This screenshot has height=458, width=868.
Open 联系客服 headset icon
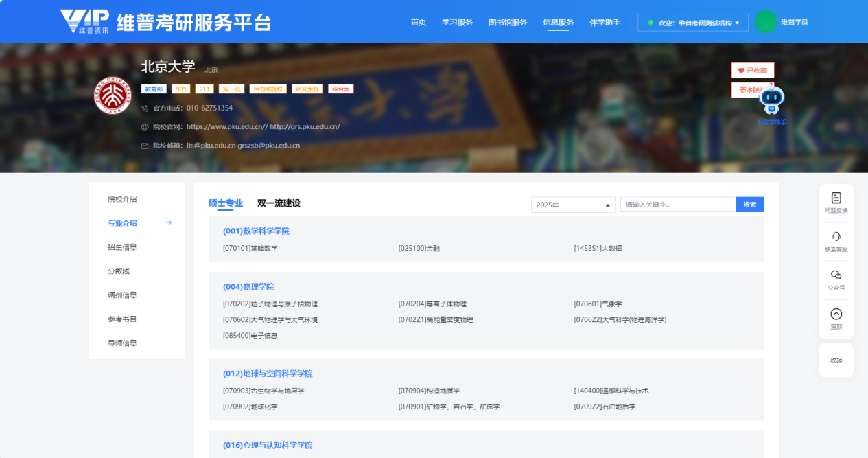pos(836,237)
